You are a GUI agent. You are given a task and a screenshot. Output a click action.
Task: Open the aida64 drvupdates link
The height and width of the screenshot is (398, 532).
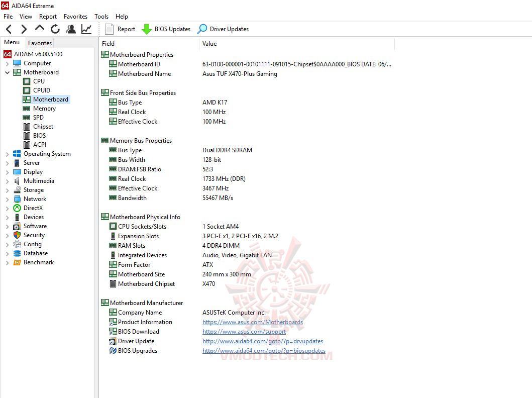point(263,341)
